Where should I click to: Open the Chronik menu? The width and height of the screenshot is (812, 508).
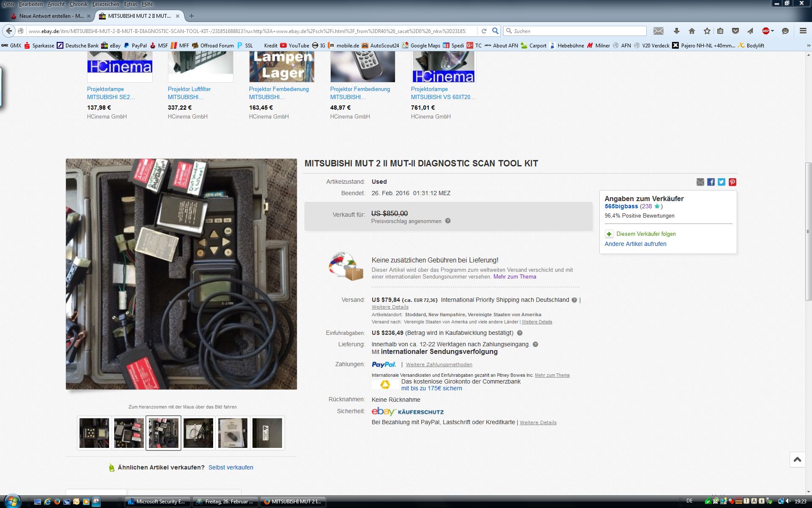point(78,4)
